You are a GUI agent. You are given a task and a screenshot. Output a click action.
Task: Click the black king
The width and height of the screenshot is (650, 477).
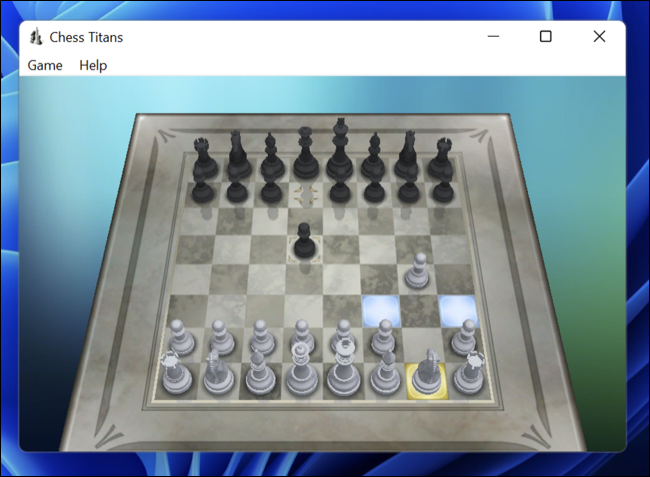(x=340, y=149)
